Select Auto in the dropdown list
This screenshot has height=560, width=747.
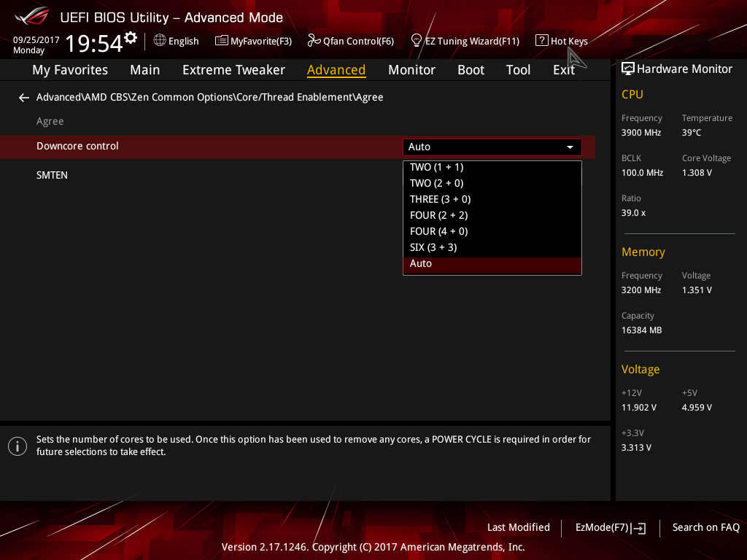pos(492,264)
